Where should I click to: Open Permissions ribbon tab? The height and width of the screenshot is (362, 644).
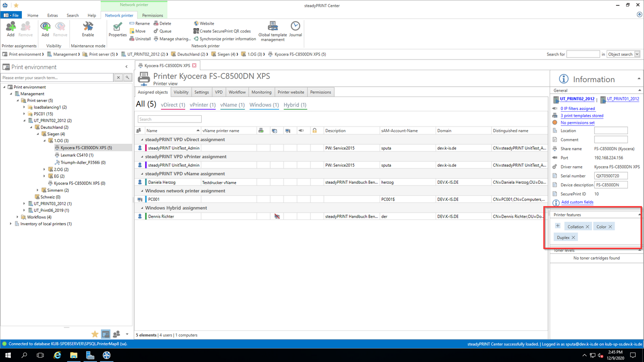[153, 15]
